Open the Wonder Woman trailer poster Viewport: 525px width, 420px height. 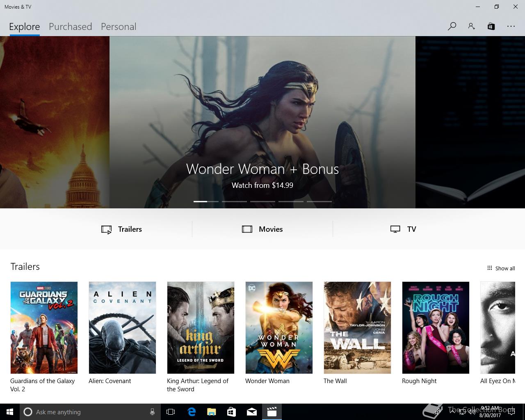pos(279,328)
